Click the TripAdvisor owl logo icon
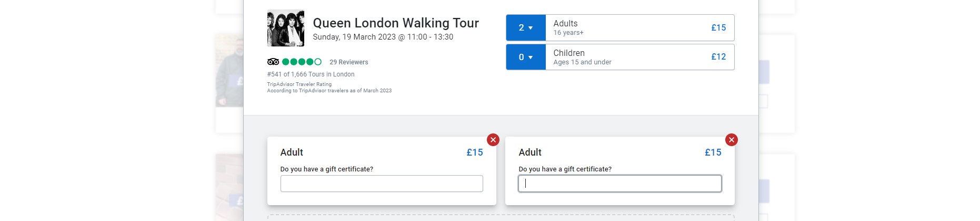This screenshot has height=221, width=980. [273, 62]
